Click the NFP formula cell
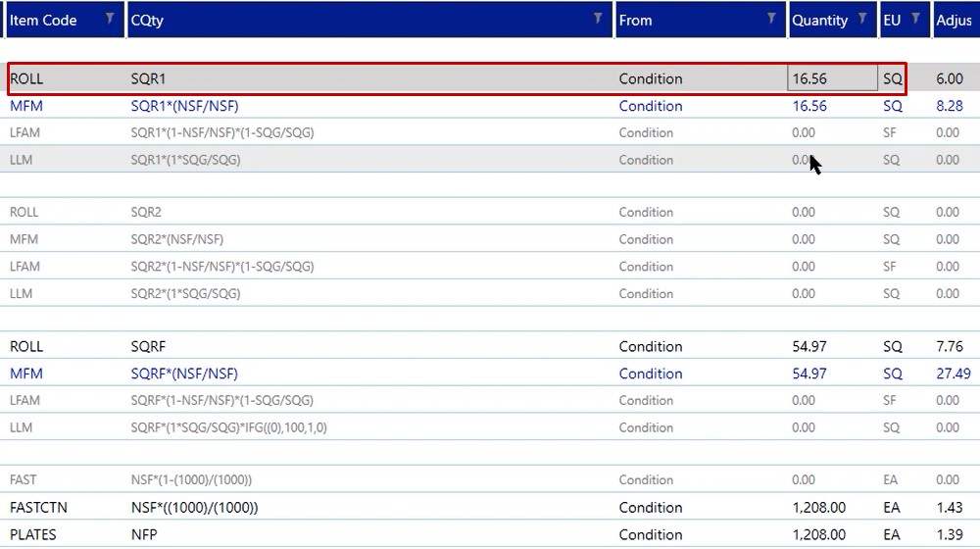 tap(144, 535)
